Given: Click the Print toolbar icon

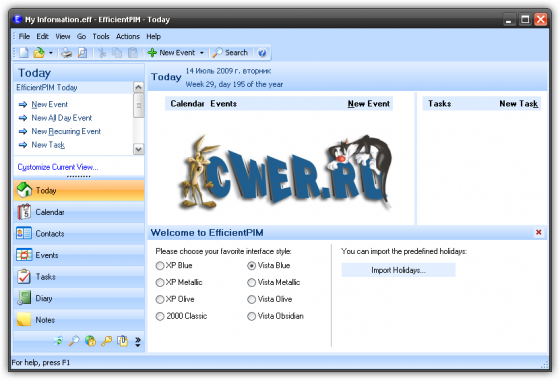Looking at the screenshot, I should tap(66, 53).
